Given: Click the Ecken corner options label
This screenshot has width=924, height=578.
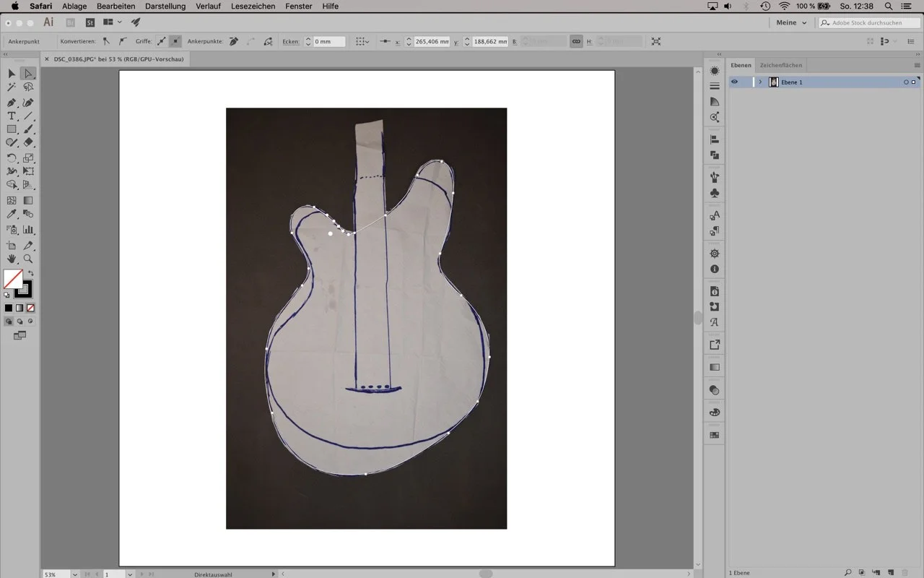Looking at the screenshot, I should click(x=290, y=42).
